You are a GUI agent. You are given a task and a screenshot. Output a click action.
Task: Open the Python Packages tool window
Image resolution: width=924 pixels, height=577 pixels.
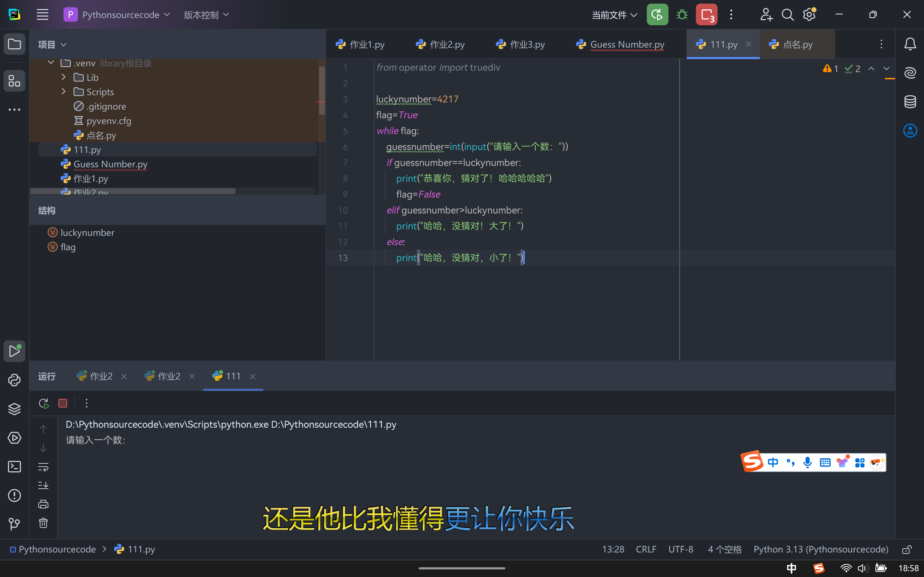pos(14,409)
